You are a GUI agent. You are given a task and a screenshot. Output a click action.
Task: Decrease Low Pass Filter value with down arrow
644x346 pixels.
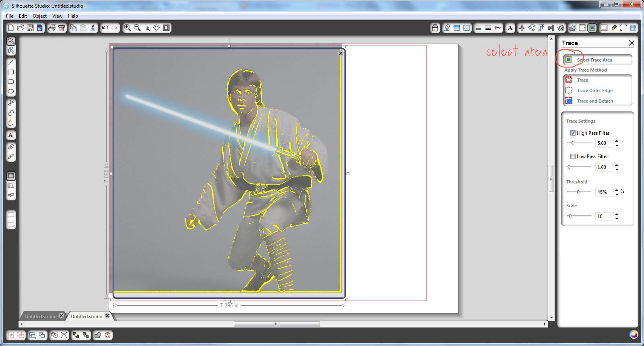pyautogui.click(x=617, y=169)
